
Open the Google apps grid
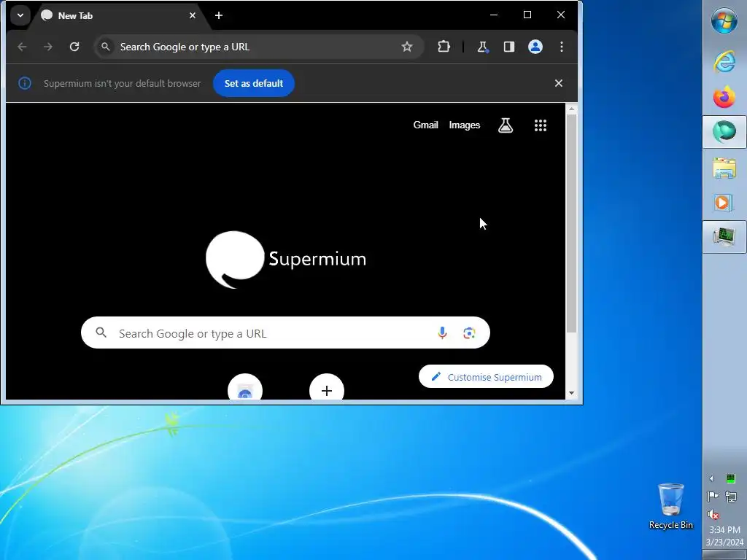[541, 125]
